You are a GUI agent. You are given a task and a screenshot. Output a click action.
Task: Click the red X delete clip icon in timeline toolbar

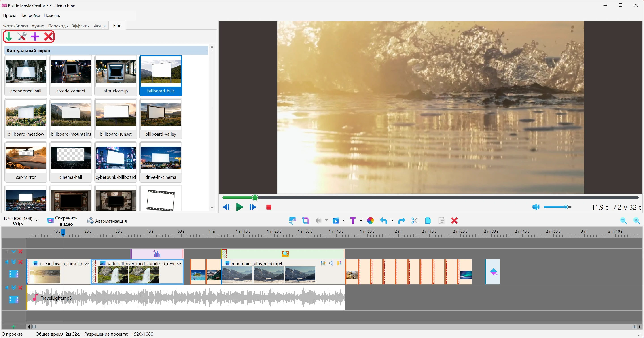pyautogui.click(x=454, y=221)
